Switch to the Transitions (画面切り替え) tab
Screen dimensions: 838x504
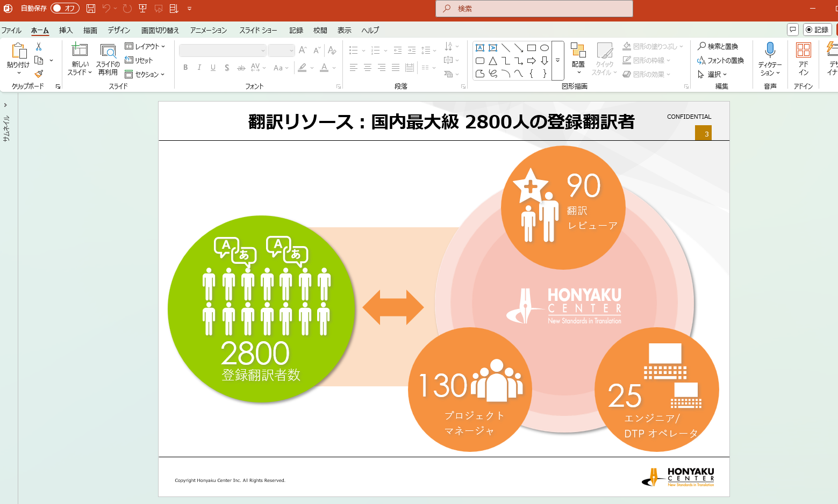click(x=160, y=30)
